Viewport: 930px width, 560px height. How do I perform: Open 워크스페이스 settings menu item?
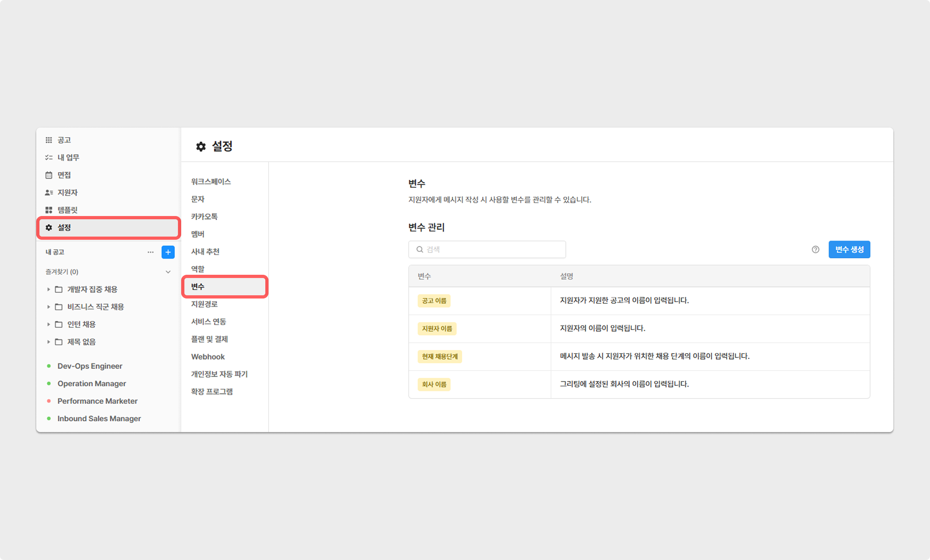point(211,181)
